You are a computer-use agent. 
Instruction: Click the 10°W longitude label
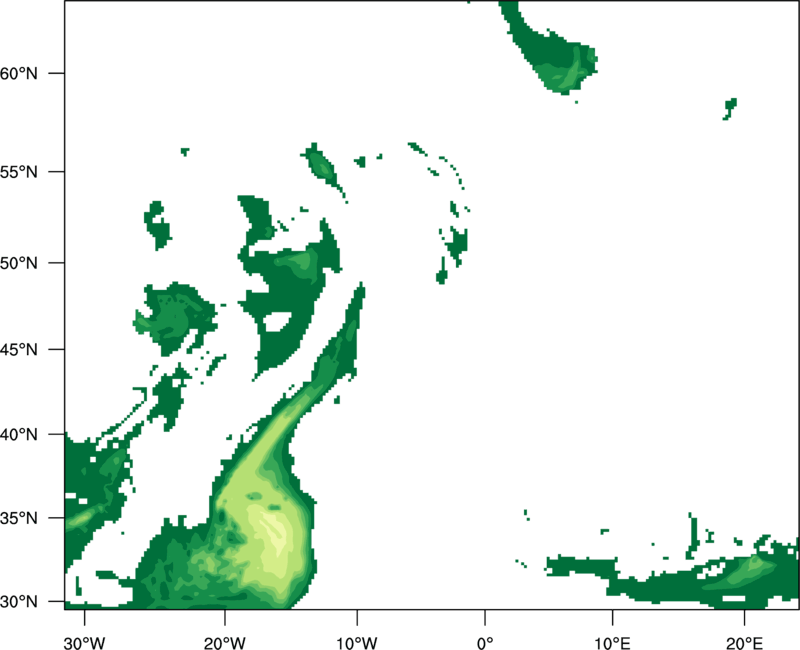[x=357, y=643]
